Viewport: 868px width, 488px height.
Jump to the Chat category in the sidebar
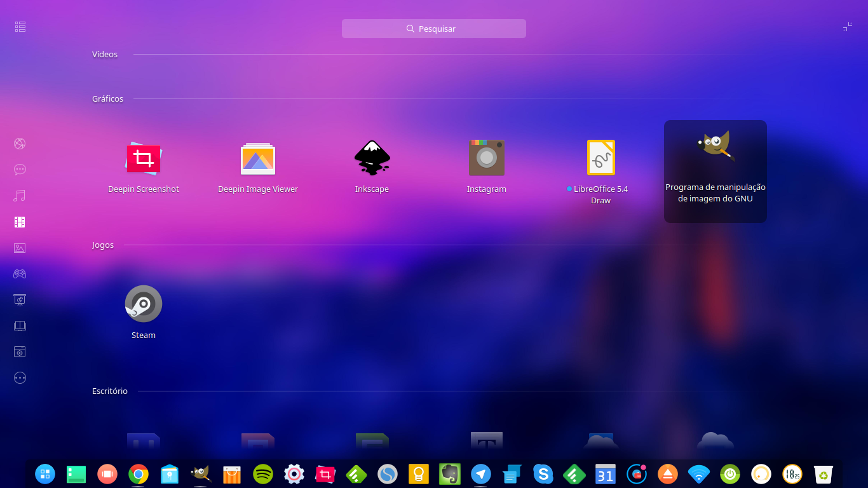tap(20, 170)
